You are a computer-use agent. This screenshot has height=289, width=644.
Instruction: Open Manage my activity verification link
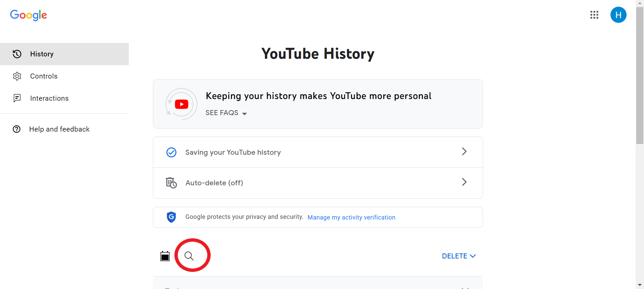pyautogui.click(x=352, y=218)
